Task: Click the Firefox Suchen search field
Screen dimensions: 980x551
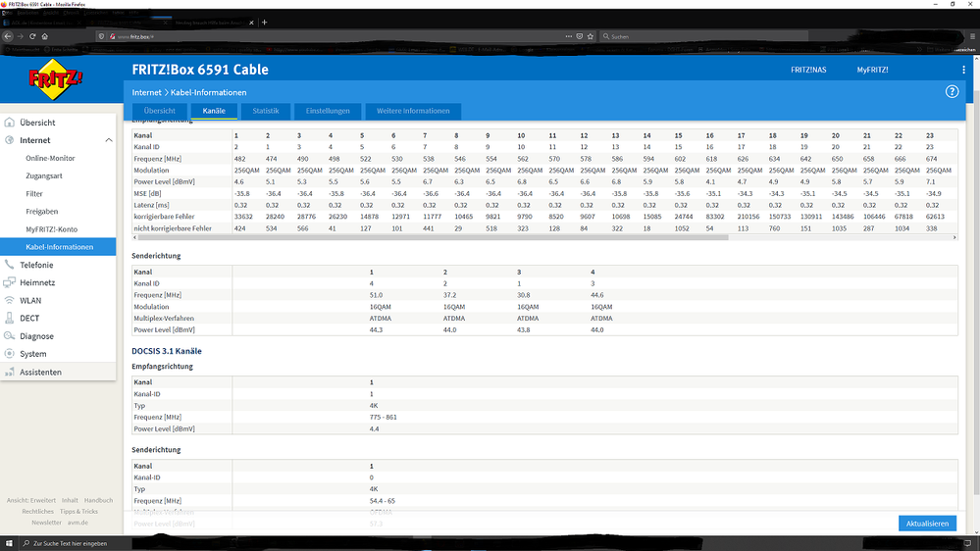Action: 703,36
